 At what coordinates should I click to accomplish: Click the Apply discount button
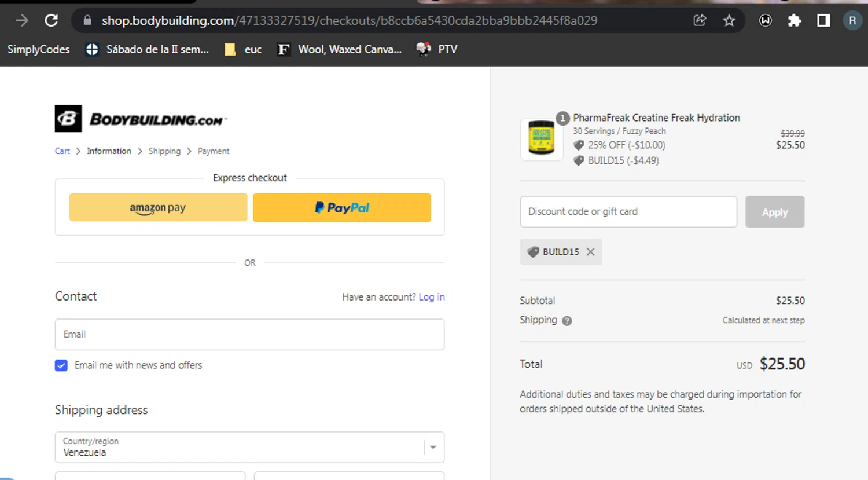775,212
